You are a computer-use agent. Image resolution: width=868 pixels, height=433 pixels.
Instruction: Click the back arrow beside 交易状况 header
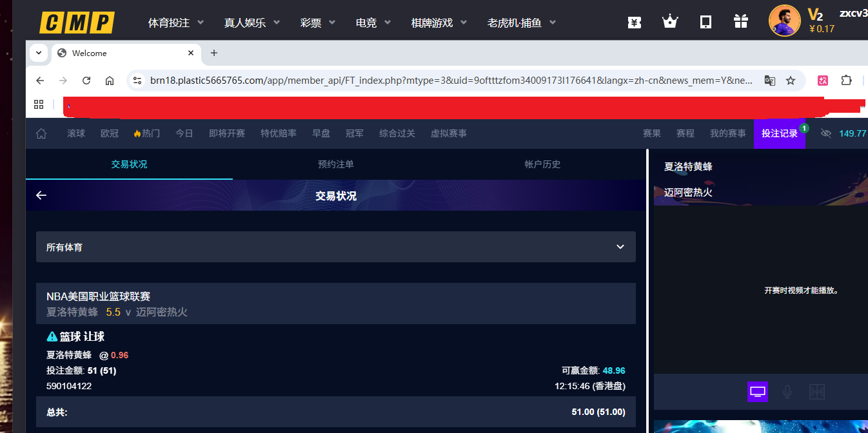(x=41, y=195)
